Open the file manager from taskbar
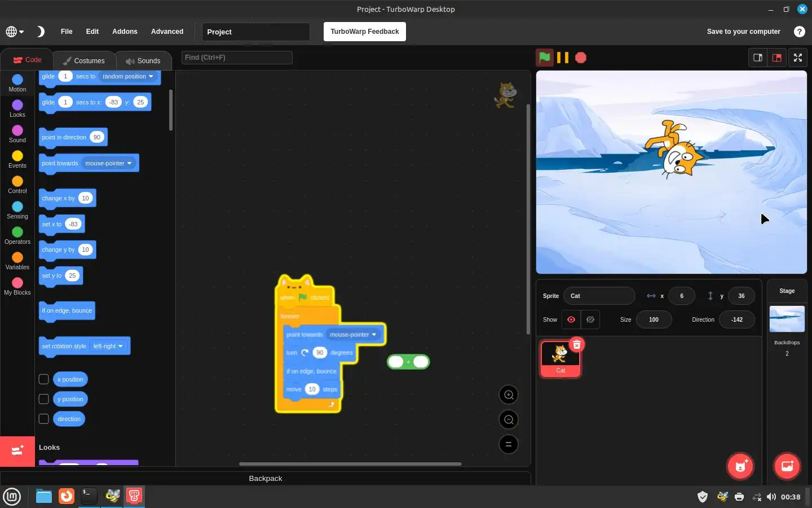 coord(43,496)
